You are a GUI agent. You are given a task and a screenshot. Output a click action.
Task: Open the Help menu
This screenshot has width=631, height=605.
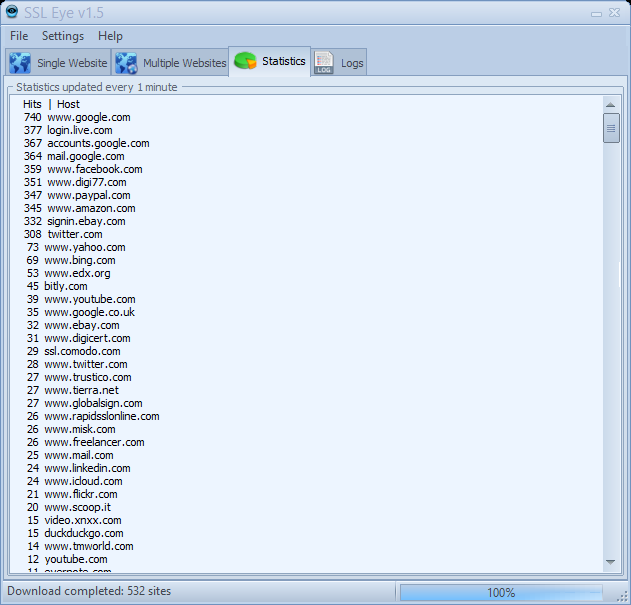click(x=110, y=36)
